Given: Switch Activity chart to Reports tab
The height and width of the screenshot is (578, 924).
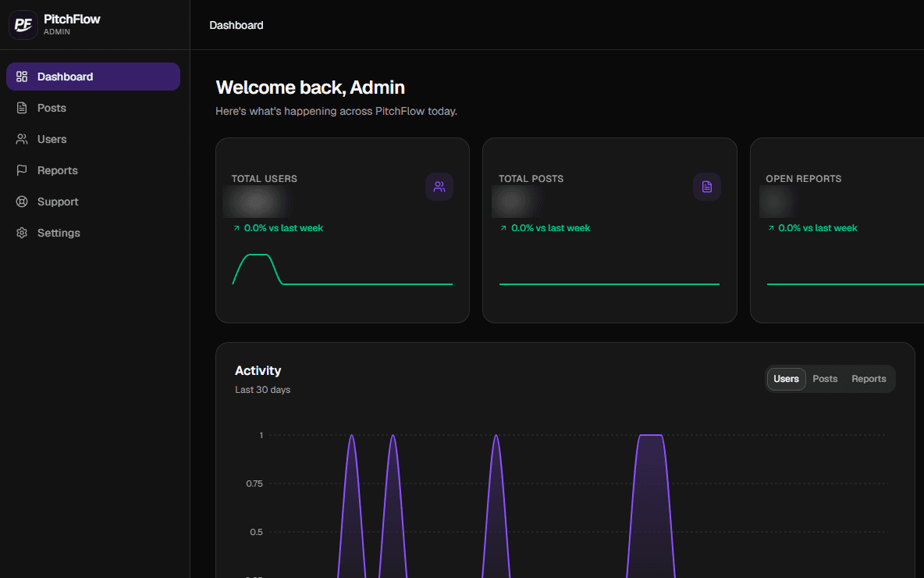Looking at the screenshot, I should pos(869,379).
